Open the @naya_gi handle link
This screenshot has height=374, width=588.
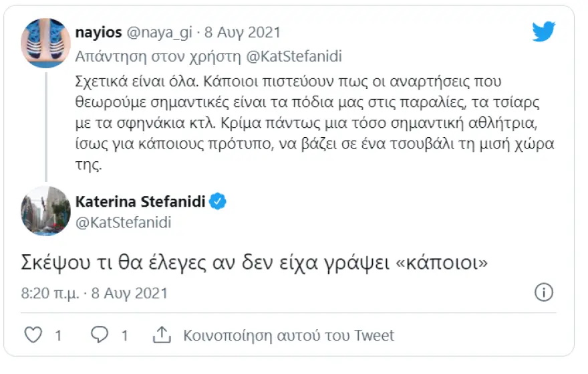[160, 32]
